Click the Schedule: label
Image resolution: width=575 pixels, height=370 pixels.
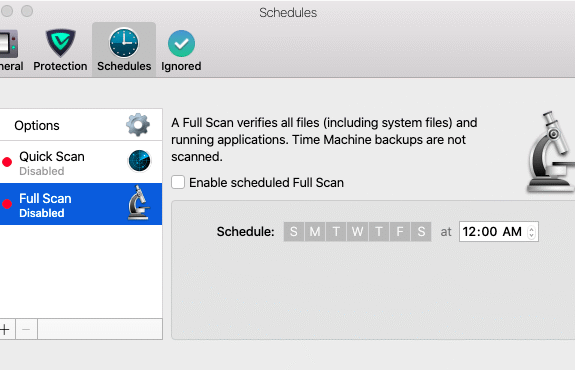point(245,232)
